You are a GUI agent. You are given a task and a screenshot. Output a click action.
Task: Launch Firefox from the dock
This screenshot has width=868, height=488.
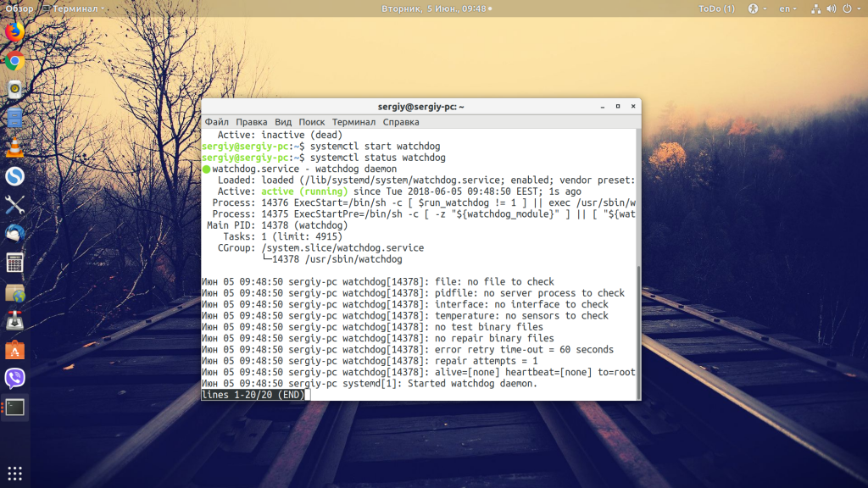[x=14, y=32]
